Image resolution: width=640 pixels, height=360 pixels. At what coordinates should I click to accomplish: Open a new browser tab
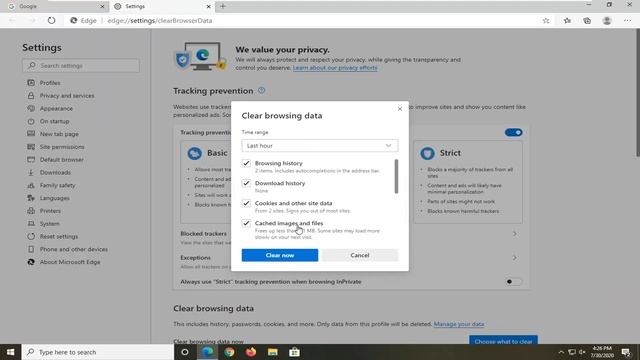[x=223, y=6]
